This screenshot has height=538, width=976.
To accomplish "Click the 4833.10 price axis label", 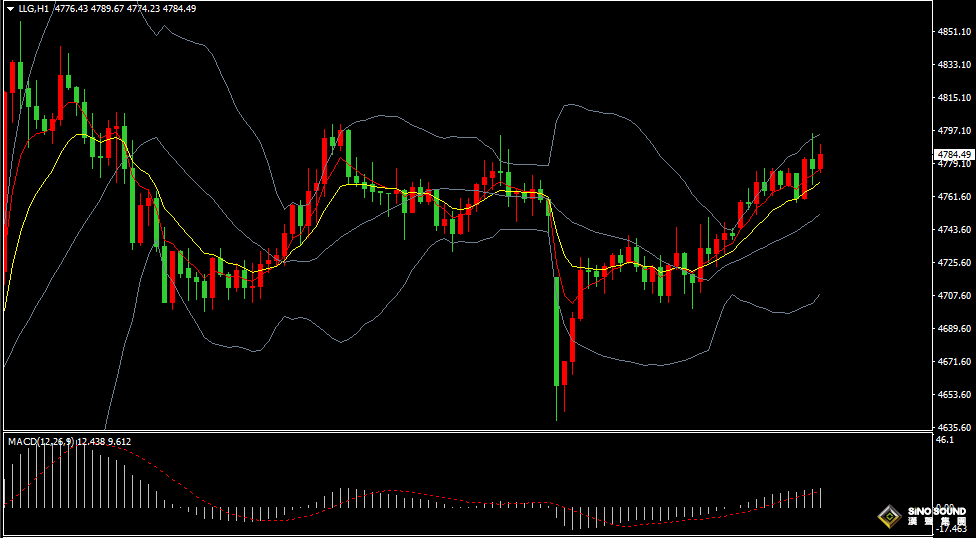I will (954, 65).
